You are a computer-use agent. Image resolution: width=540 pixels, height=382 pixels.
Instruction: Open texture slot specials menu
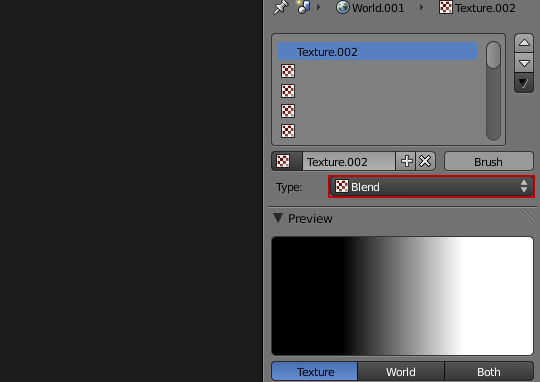(524, 83)
